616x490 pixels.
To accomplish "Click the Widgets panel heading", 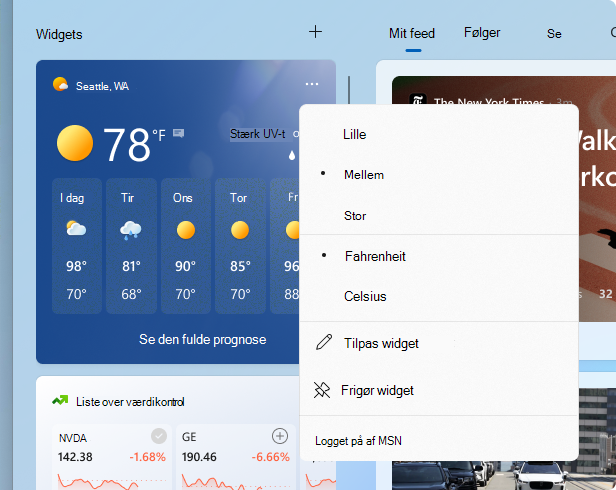I will [59, 34].
